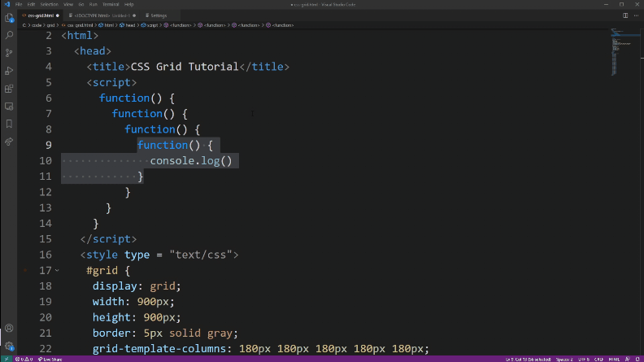
Task: Click the C: drive breadcrumb
Action: (x=24, y=25)
